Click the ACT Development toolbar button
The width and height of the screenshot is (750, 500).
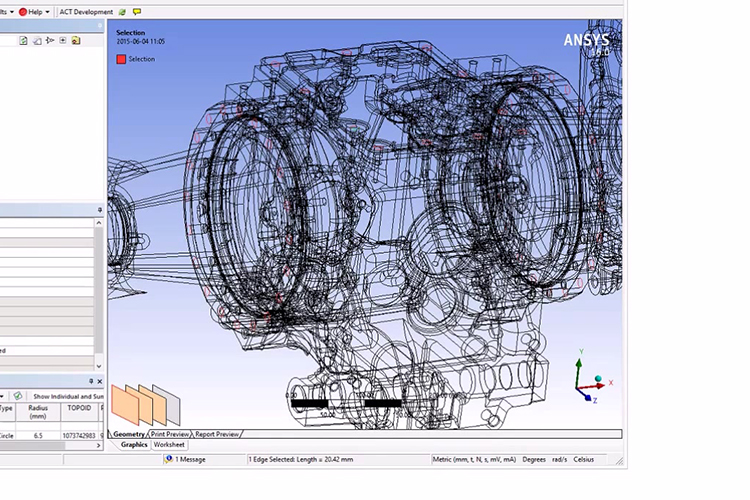86,12
